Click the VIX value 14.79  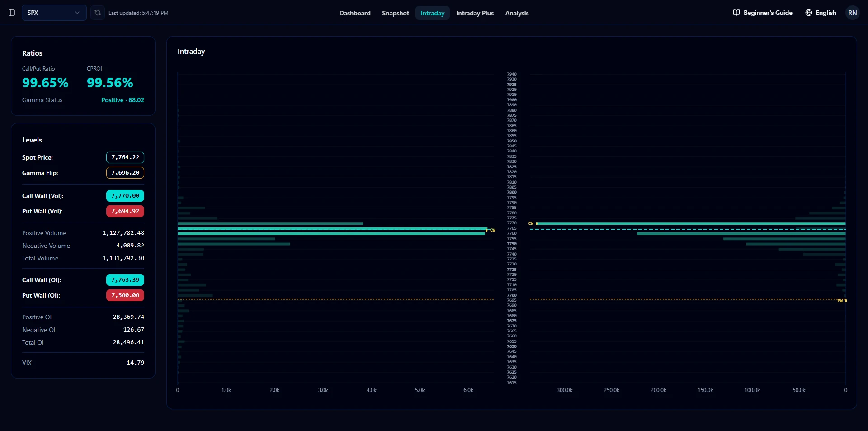136,363
